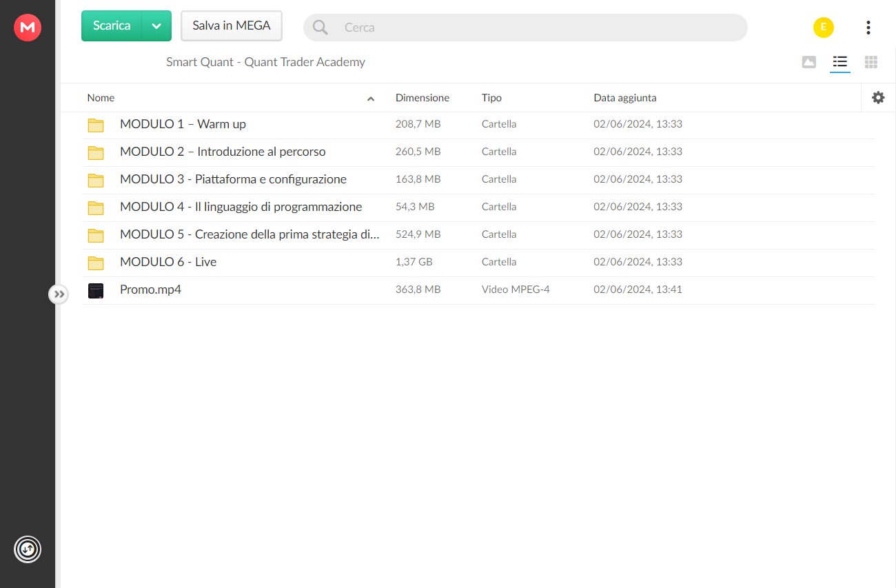Image resolution: width=896 pixels, height=588 pixels.
Task: Click the MEGA logo icon
Action: pyautogui.click(x=28, y=28)
